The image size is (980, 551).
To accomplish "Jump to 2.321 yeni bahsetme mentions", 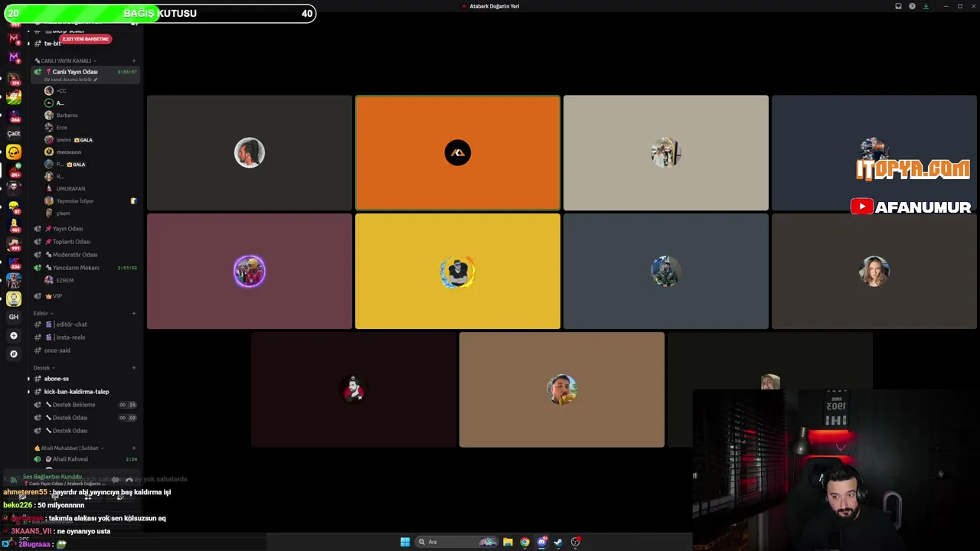I will pyautogui.click(x=86, y=39).
